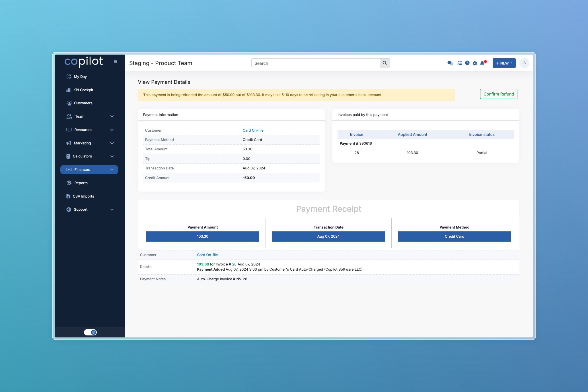The height and width of the screenshot is (392, 588).
Task: Click the Applied Amount column header
Action: (412, 134)
